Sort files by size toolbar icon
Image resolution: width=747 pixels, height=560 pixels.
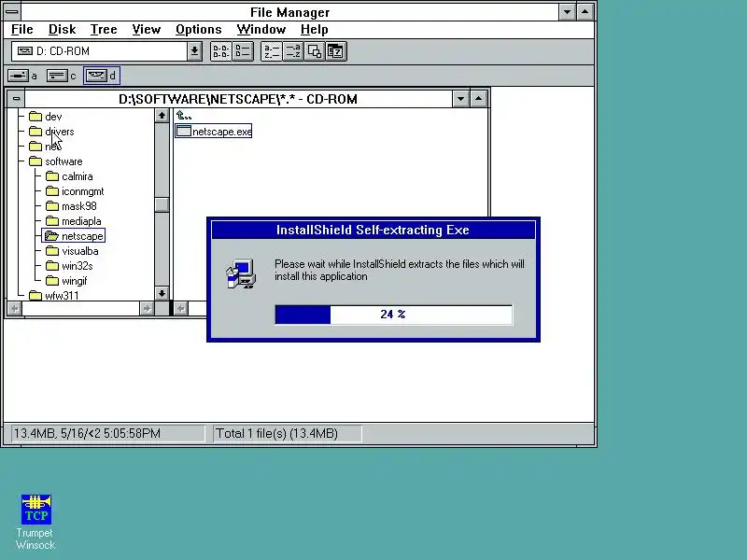click(x=315, y=51)
